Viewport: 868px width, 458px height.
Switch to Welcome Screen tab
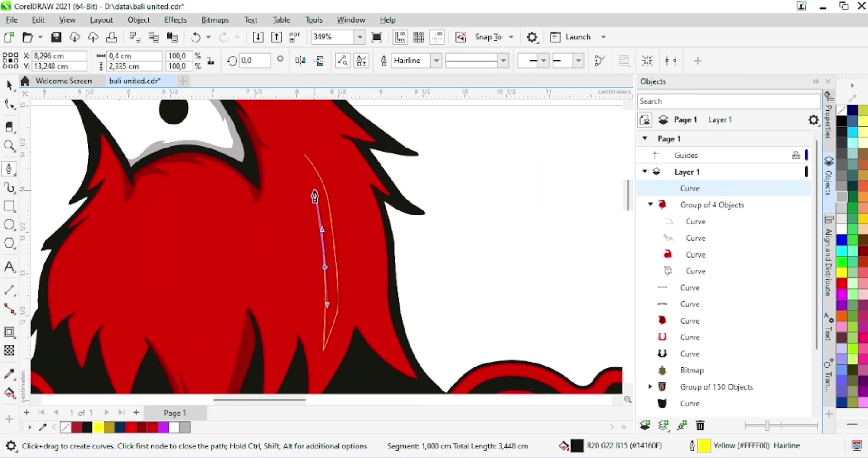[x=63, y=81]
